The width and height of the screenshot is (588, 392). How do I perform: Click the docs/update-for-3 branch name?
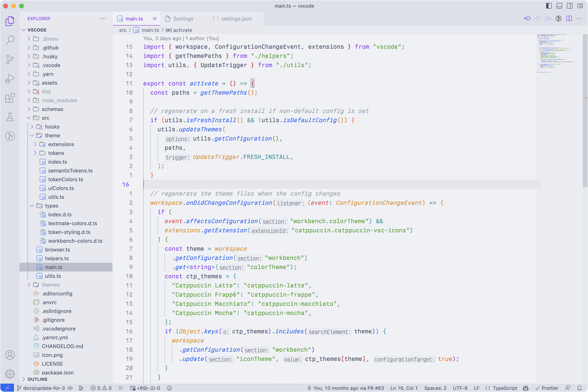[44, 388]
